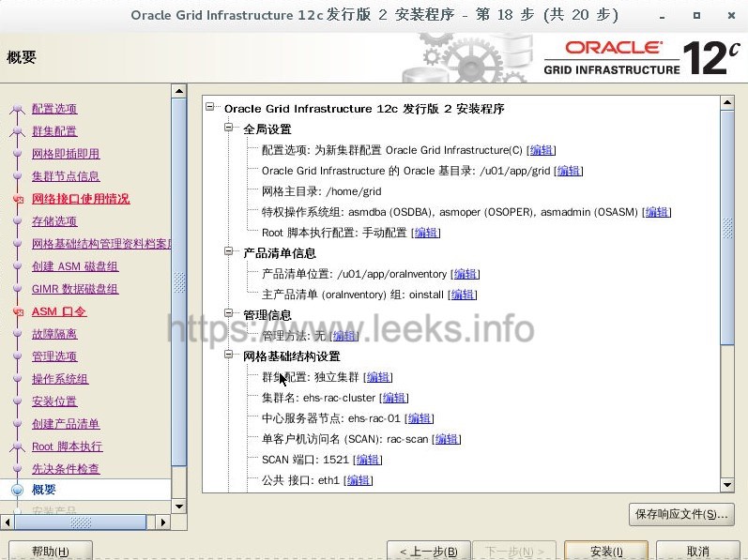Edit 公共接口 eth1 link

(359, 480)
